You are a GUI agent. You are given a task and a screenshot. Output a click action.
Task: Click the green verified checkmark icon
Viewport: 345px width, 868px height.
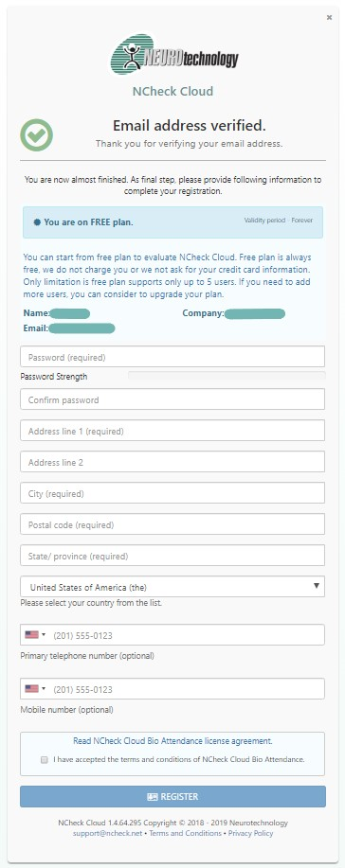click(37, 135)
